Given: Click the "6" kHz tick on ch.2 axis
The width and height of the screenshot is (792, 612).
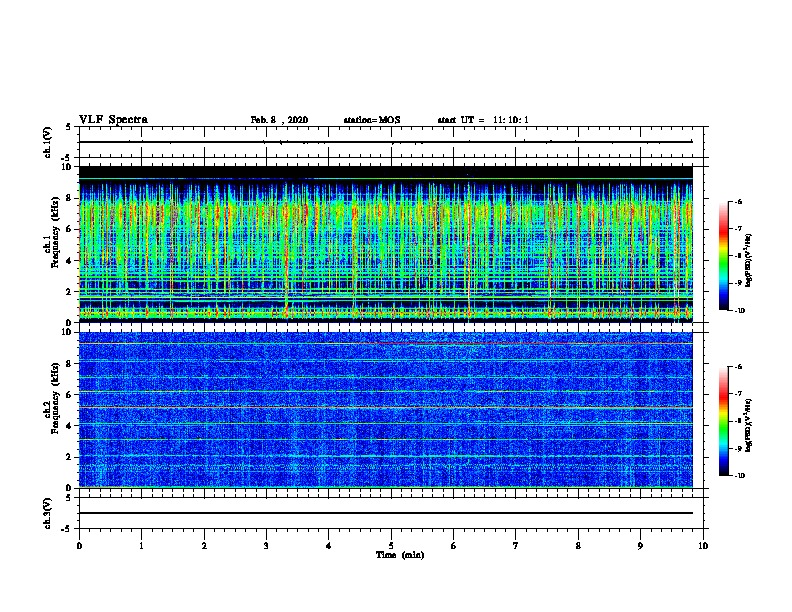Looking at the screenshot, I should 70,395.
